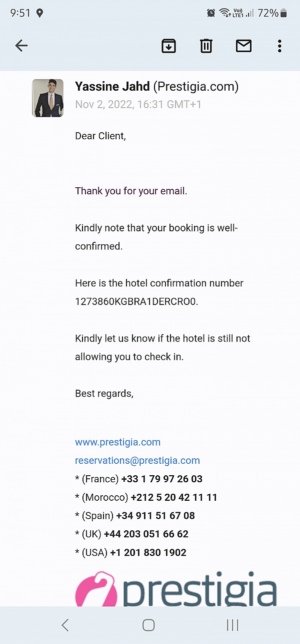Tap the alarm icon in status bar

211,13
